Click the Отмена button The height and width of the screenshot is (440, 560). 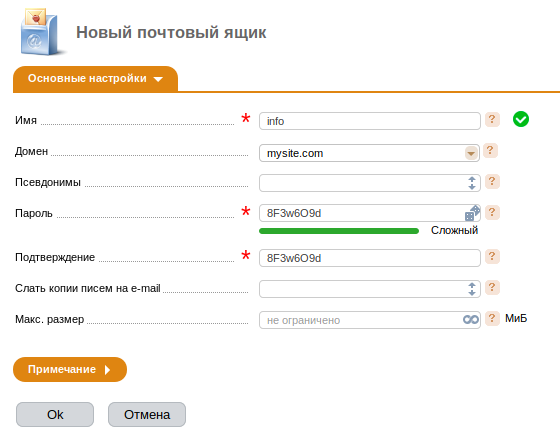click(x=147, y=415)
